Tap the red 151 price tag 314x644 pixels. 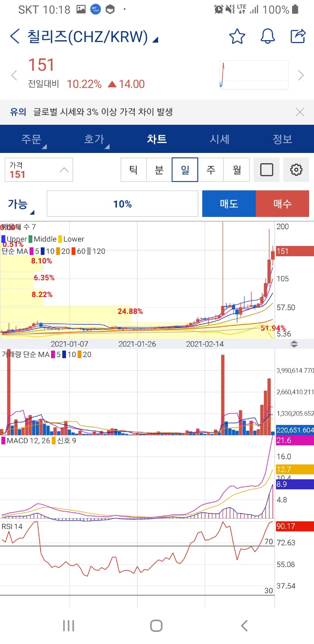pyautogui.click(x=295, y=251)
